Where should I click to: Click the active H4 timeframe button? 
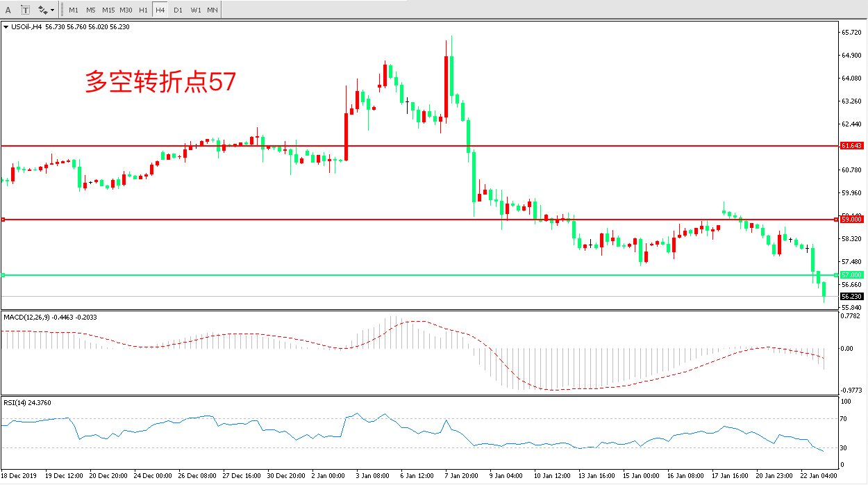point(160,10)
